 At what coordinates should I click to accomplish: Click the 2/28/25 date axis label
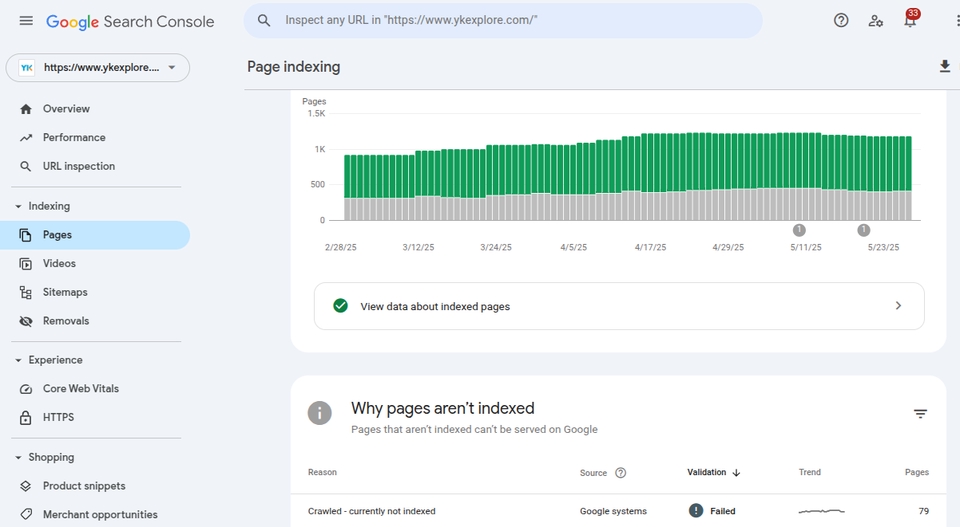[340, 247]
